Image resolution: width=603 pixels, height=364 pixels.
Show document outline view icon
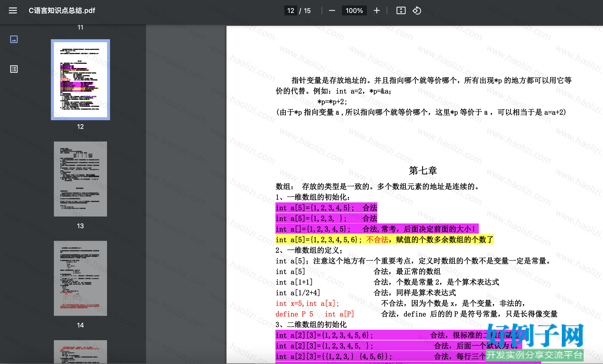tap(14, 69)
